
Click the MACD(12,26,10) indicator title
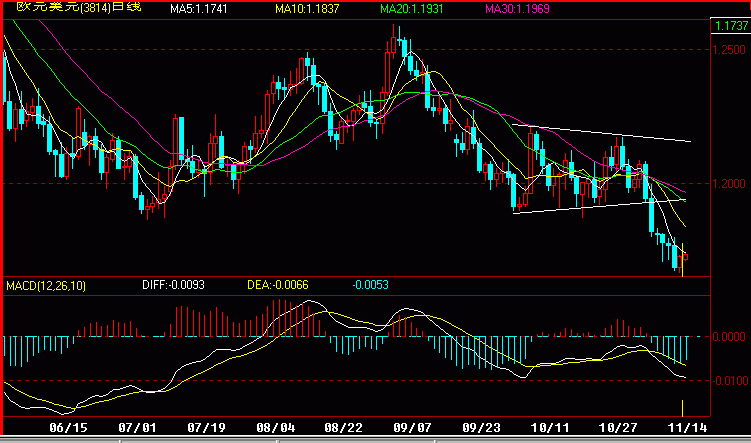(x=46, y=286)
